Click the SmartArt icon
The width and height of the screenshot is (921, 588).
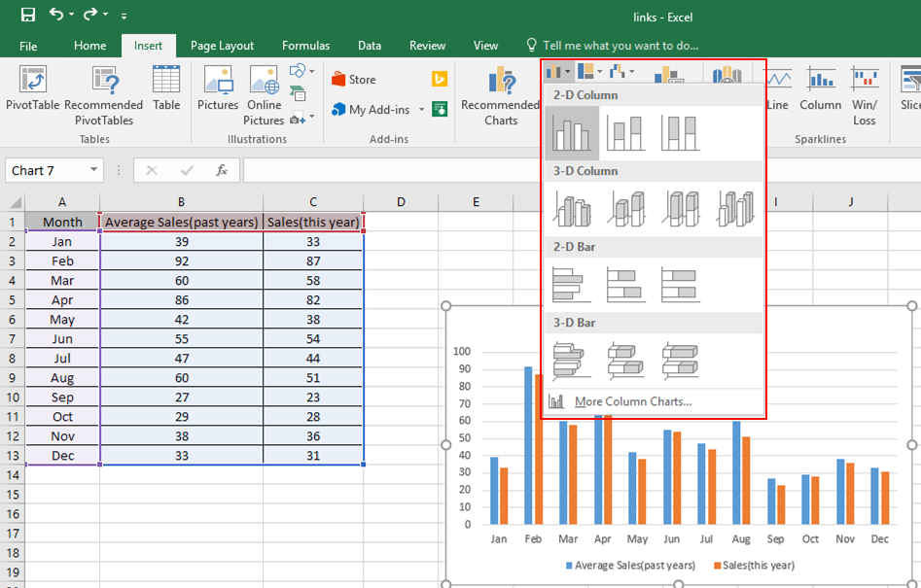(x=298, y=93)
